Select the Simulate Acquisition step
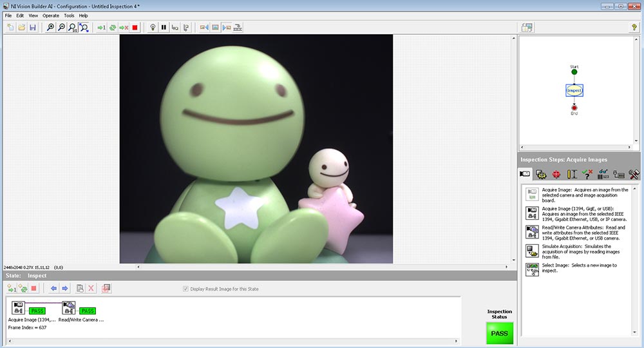 578,251
